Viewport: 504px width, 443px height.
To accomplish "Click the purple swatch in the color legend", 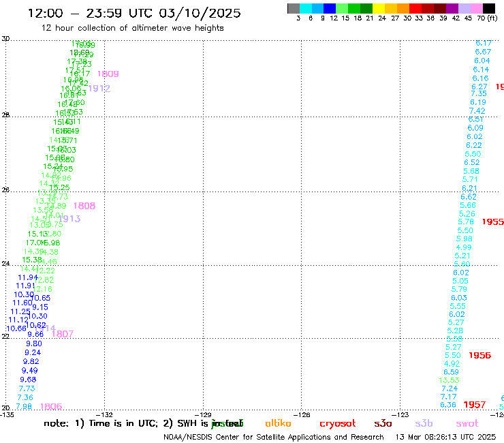I will pos(452,8).
